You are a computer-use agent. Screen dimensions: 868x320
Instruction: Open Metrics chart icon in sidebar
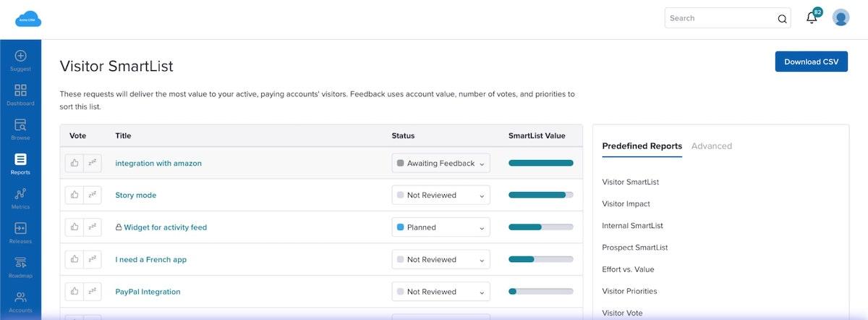(x=20, y=194)
